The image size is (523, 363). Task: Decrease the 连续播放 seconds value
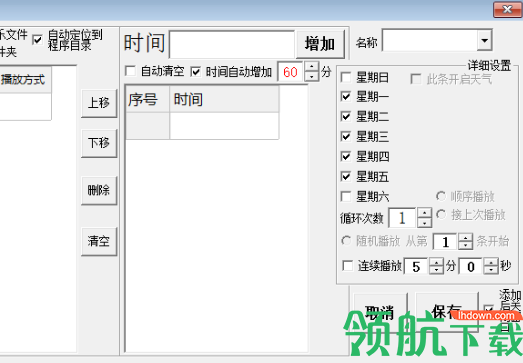pos(491,270)
